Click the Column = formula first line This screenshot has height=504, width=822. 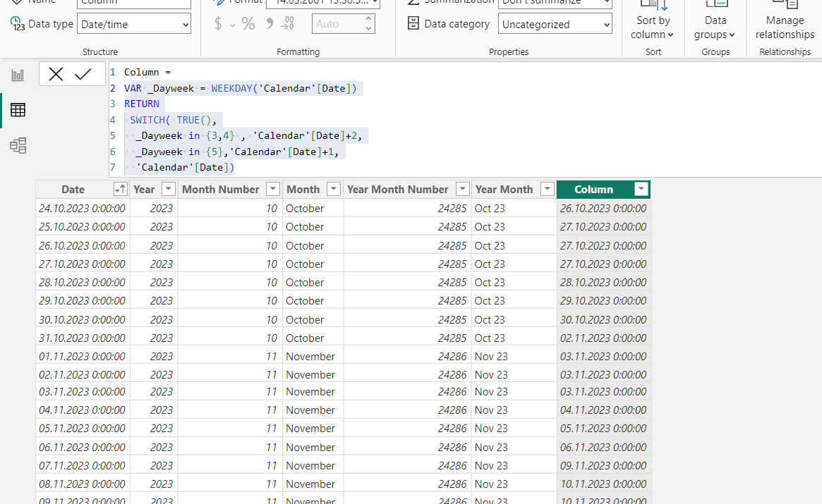[147, 73]
